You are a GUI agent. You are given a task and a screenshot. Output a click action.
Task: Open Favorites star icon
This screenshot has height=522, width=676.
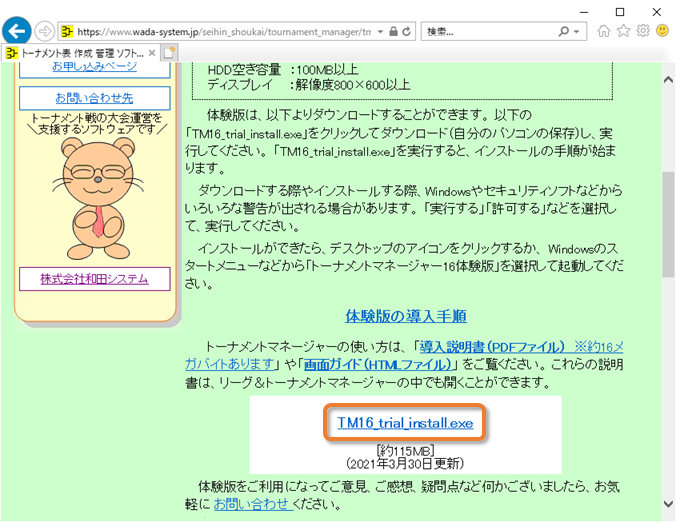tap(624, 31)
